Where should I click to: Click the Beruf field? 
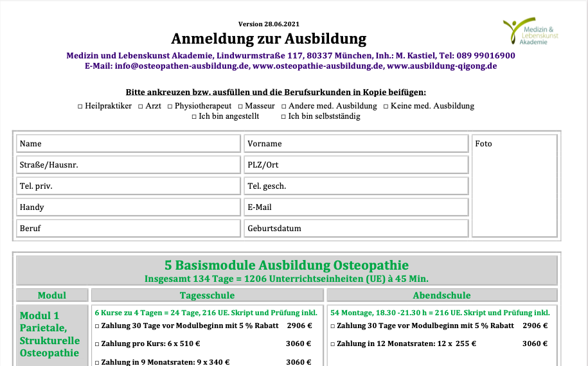(129, 228)
